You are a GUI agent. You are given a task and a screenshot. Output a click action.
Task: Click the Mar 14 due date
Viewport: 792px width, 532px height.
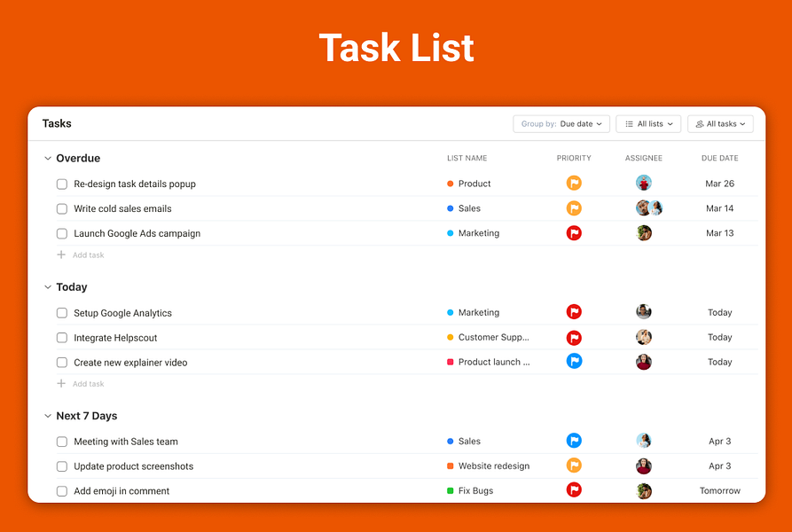(x=720, y=208)
